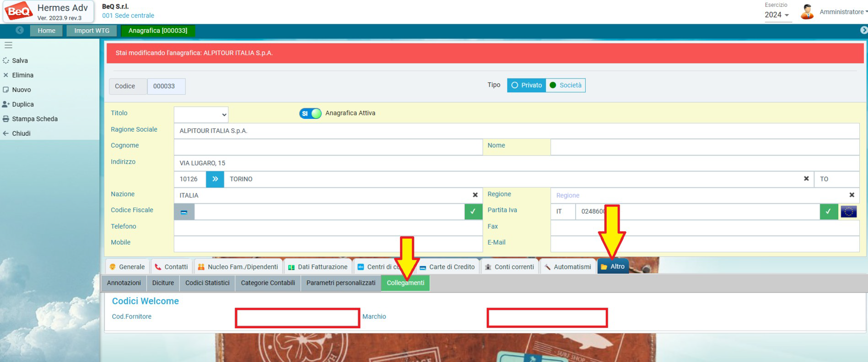Click the Indirizzo field with VIA LUGARO
The image size is (868, 362).
click(517, 163)
